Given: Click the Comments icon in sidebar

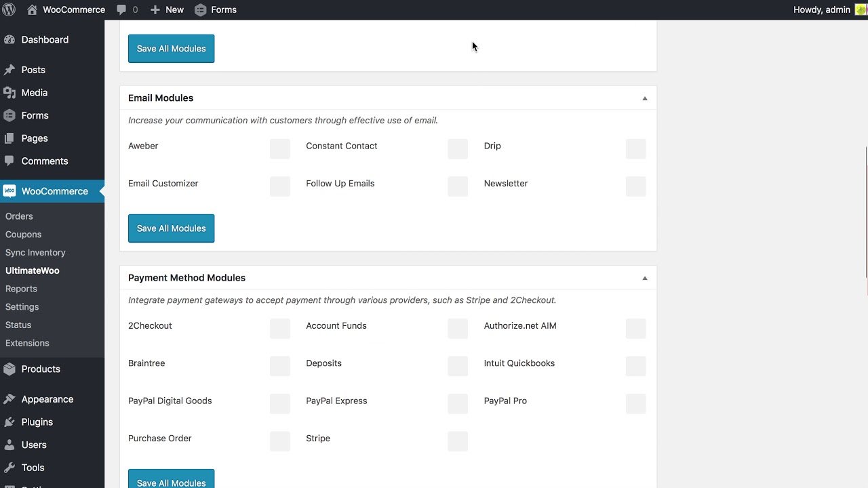Looking at the screenshot, I should click(x=9, y=161).
